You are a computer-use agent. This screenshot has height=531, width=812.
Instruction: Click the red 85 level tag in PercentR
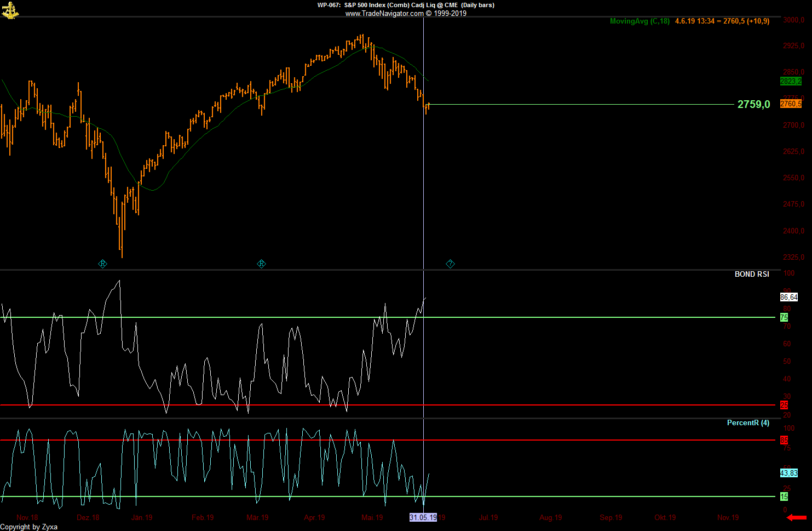pyautogui.click(x=784, y=440)
